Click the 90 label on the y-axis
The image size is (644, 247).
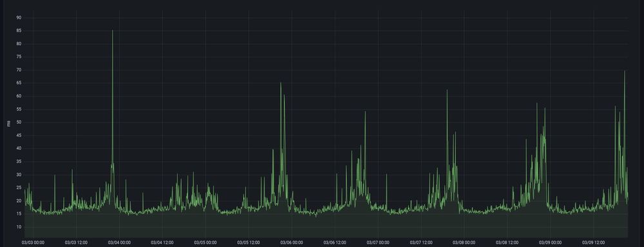(x=19, y=17)
